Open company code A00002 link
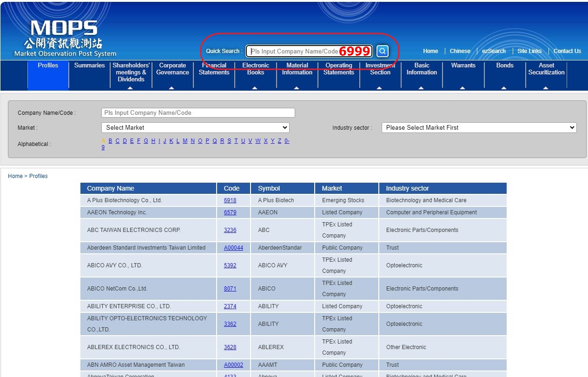 coord(233,365)
